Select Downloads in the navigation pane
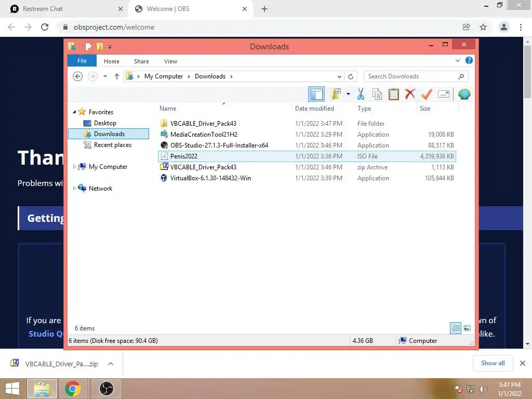 (109, 134)
